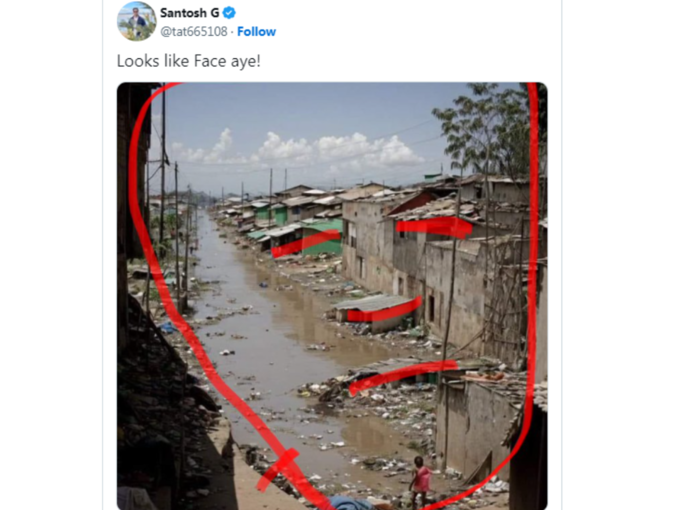Click the white clouds in the photo
The width and height of the screenshot is (680, 510).
click(299, 149)
